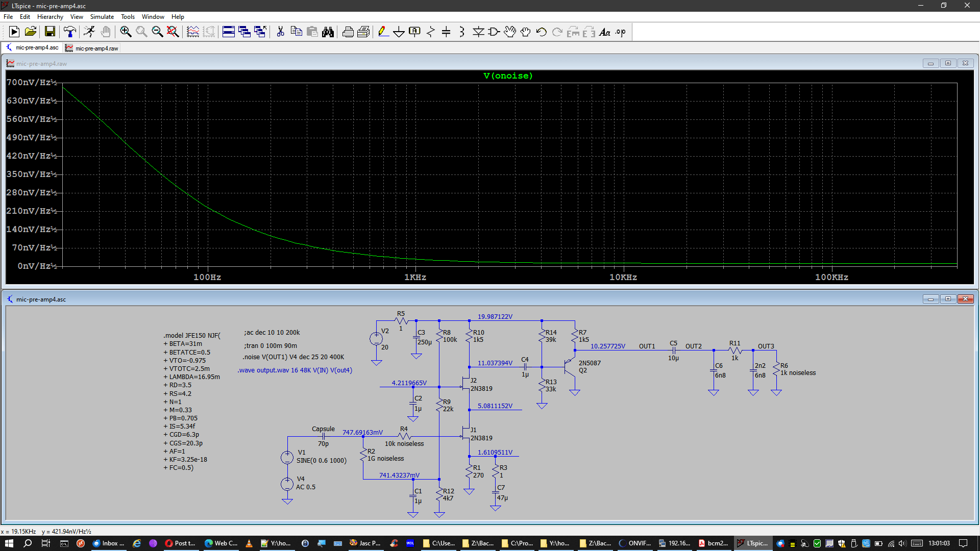
Task: Click the Open file folder icon
Action: [x=31, y=32]
